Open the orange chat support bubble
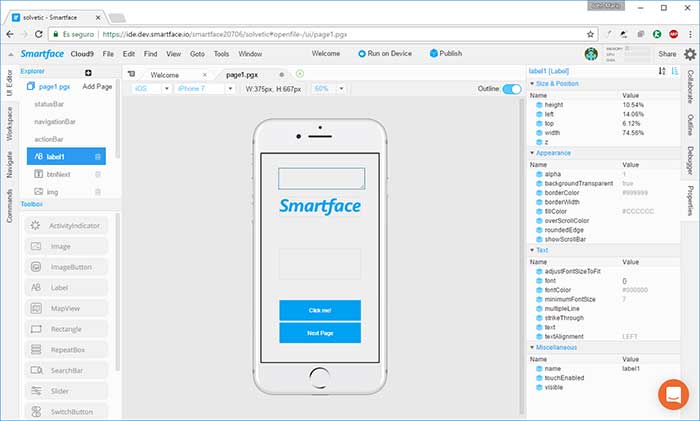Image resolution: width=700 pixels, height=421 pixels. click(673, 395)
